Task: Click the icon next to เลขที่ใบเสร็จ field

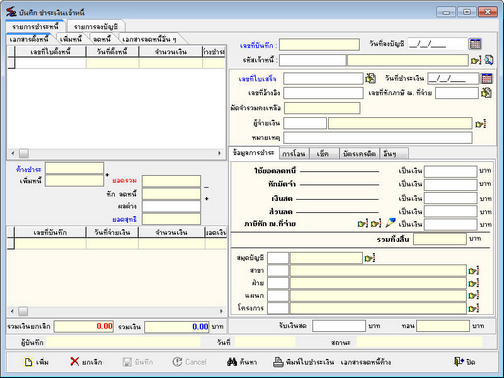Action: (x=370, y=78)
